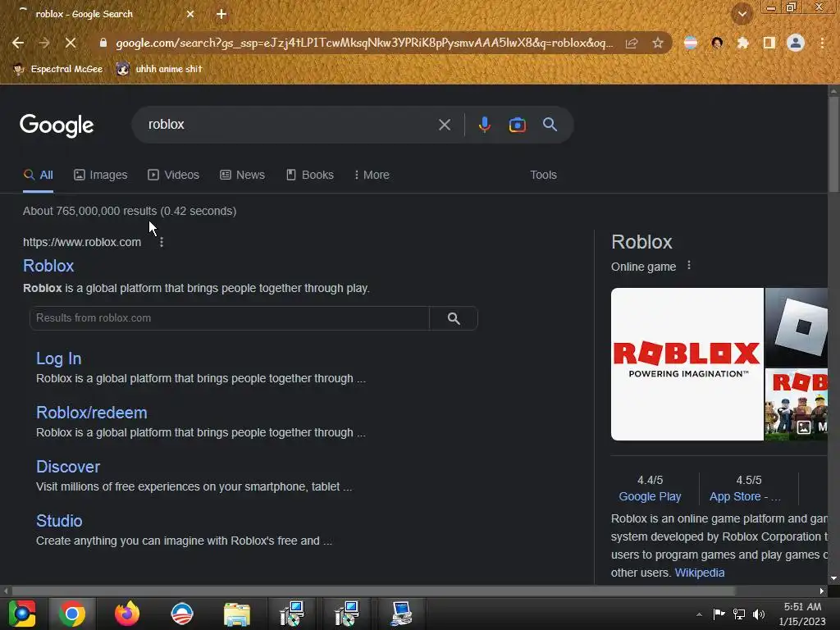Viewport: 840px width, 630px height.
Task: Open options for the roblox.com result
Action: pos(162,242)
